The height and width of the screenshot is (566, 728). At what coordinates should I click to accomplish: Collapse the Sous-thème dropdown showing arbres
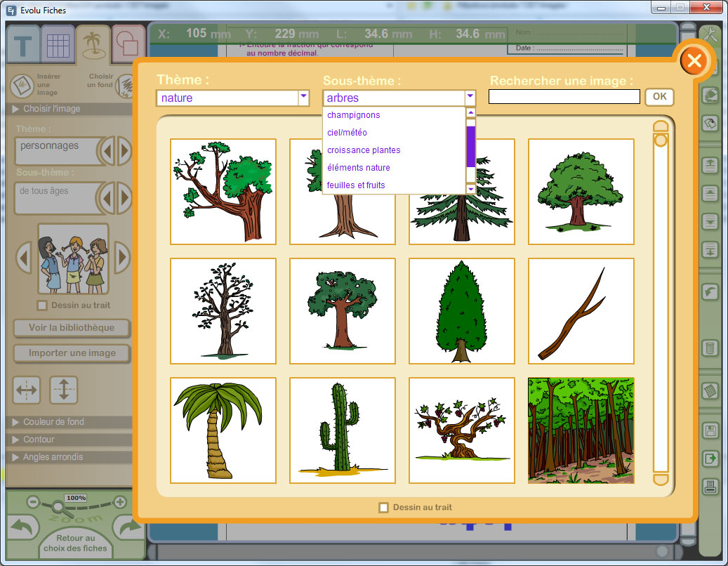[x=470, y=98]
